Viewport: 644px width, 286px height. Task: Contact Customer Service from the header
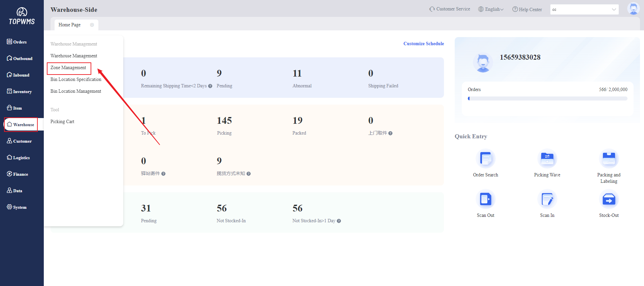point(450,9)
